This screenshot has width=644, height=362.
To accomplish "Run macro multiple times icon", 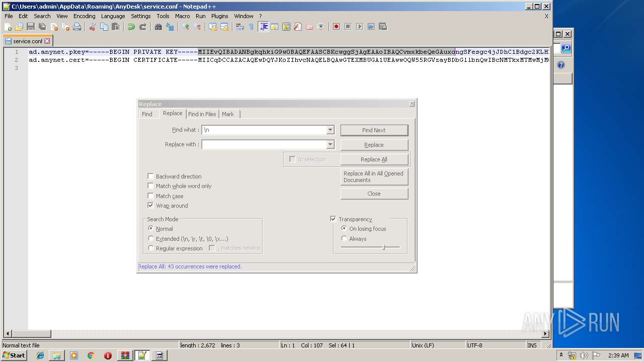I will point(371,27).
